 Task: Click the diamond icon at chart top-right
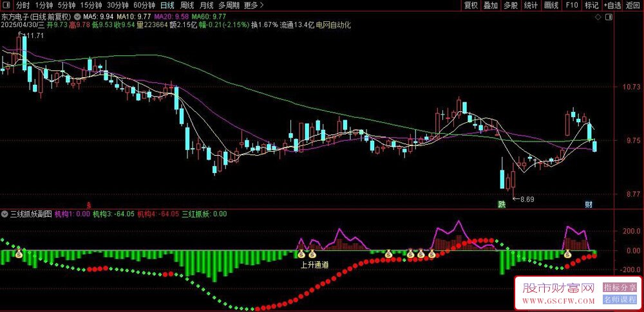point(598,17)
